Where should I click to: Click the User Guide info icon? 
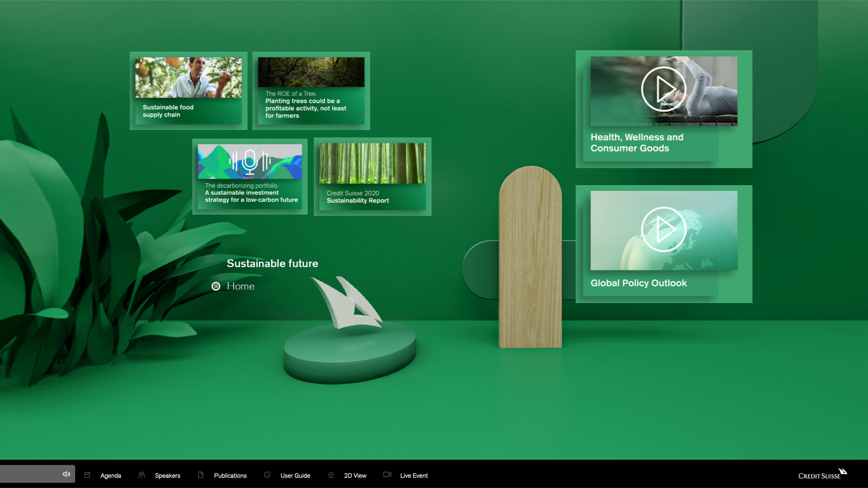267,475
